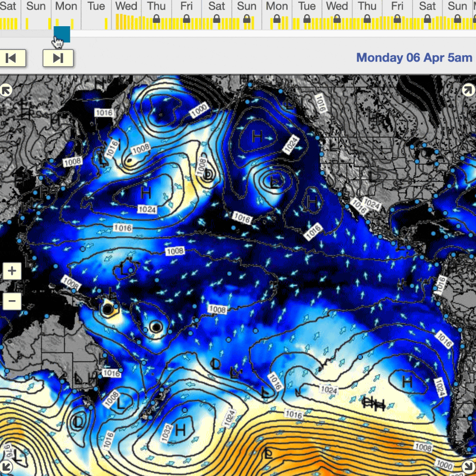Viewport: 476px width, 476px height.
Task: Select the leftmost Sat on the timeline
Action: 8,7
